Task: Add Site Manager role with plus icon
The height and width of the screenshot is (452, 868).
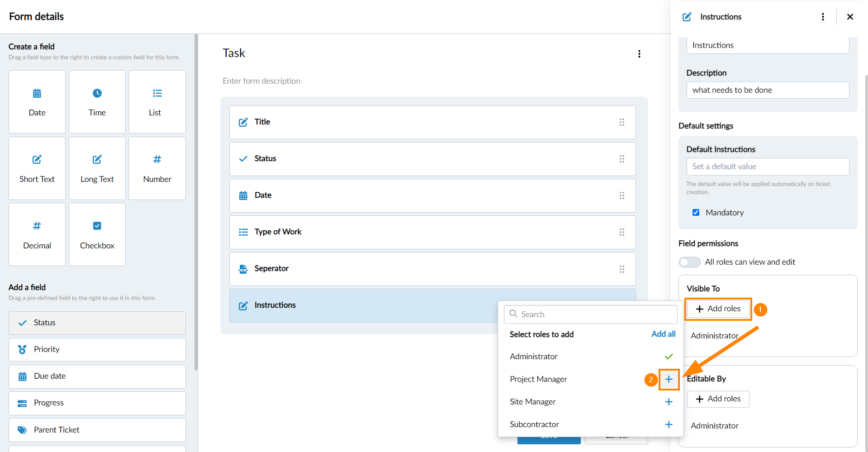Action: 669,402
